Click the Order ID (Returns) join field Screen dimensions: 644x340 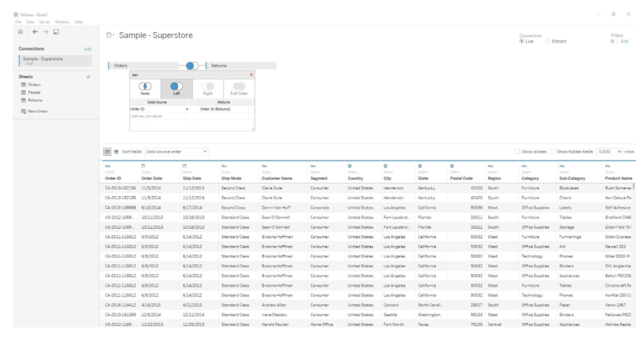[x=223, y=109]
